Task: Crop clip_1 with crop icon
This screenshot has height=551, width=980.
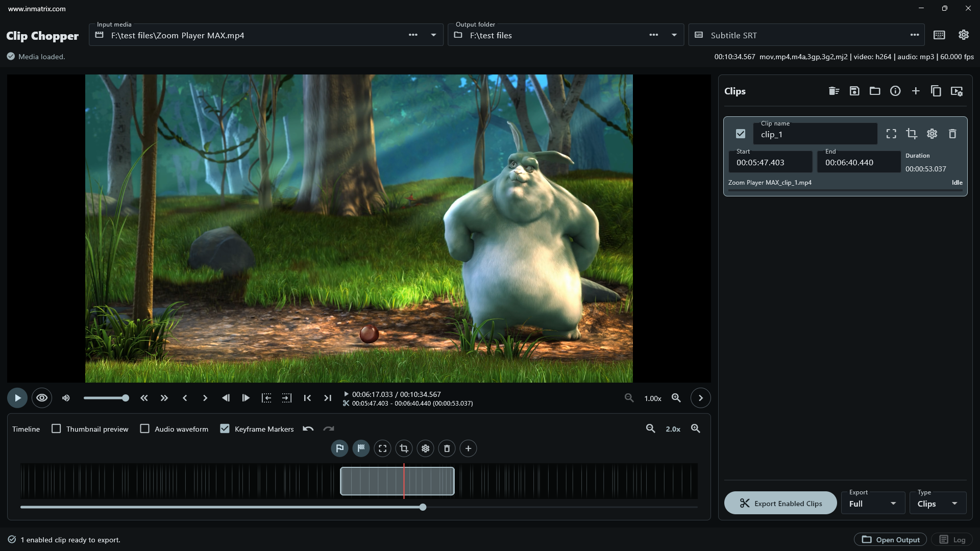Action: coord(912,134)
